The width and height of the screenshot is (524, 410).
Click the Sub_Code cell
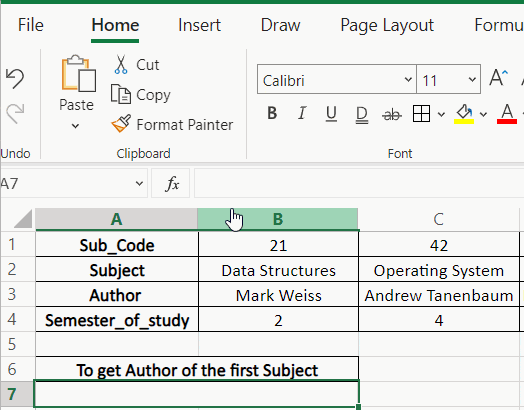click(x=117, y=245)
